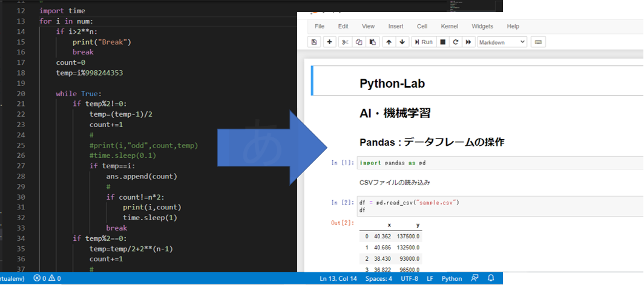The width and height of the screenshot is (644, 285).
Task: Click the In [2] prompt label
Action: [343, 203]
